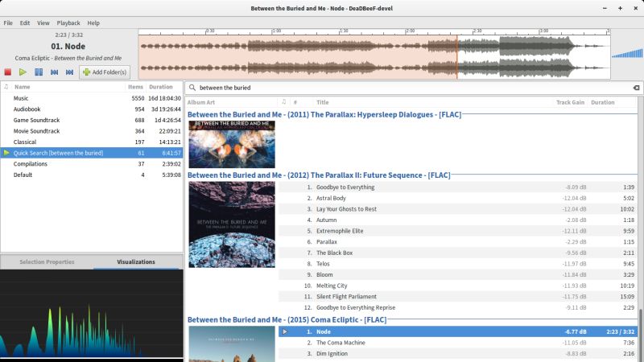The width and height of the screenshot is (644, 362).
Task: Select track Goodbye to Everything
Action: pyautogui.click(x=457, y=187)
